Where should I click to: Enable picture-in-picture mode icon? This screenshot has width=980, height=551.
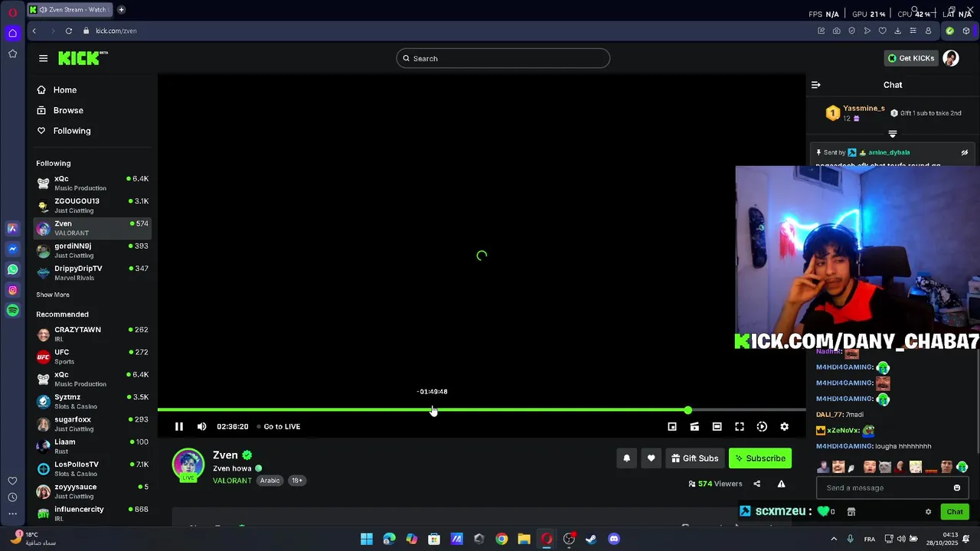pyautogui.click(x=672, y=426)
